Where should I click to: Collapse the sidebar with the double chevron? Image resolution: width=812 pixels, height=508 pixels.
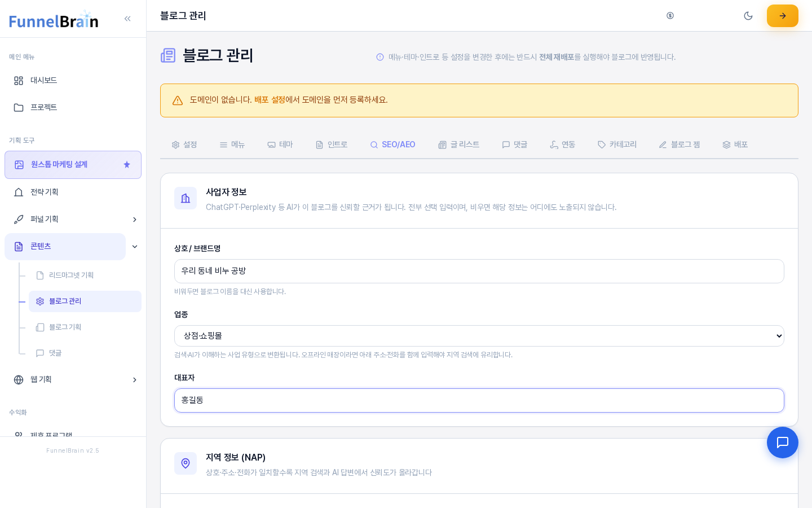[x=127, y=19]
